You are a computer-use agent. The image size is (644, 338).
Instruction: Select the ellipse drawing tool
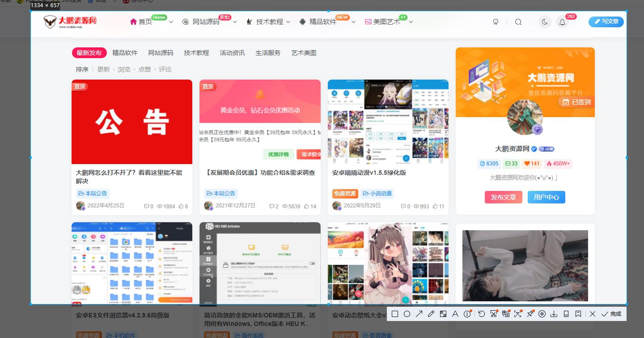(407, 314)
